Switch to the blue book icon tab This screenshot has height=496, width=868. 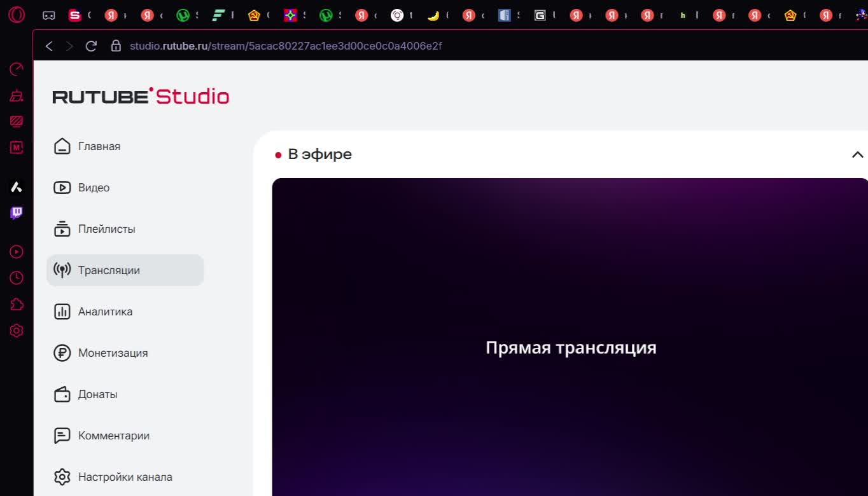[505, 16]
